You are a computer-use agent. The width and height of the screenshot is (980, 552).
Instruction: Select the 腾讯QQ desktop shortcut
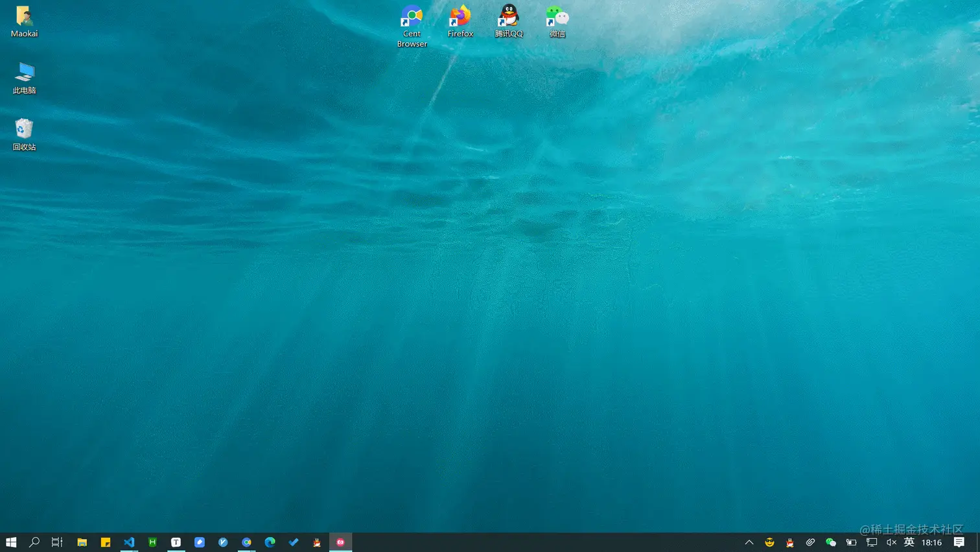(509, 21)
